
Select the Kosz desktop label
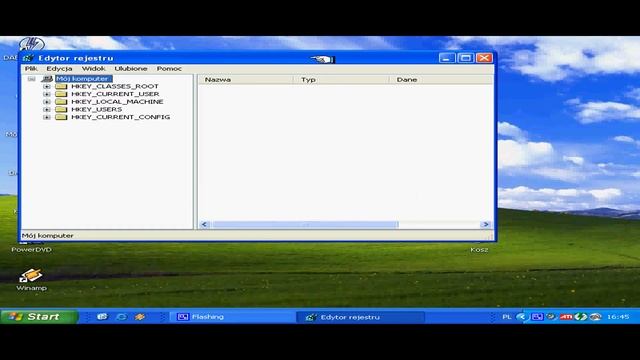pos(479,249)
